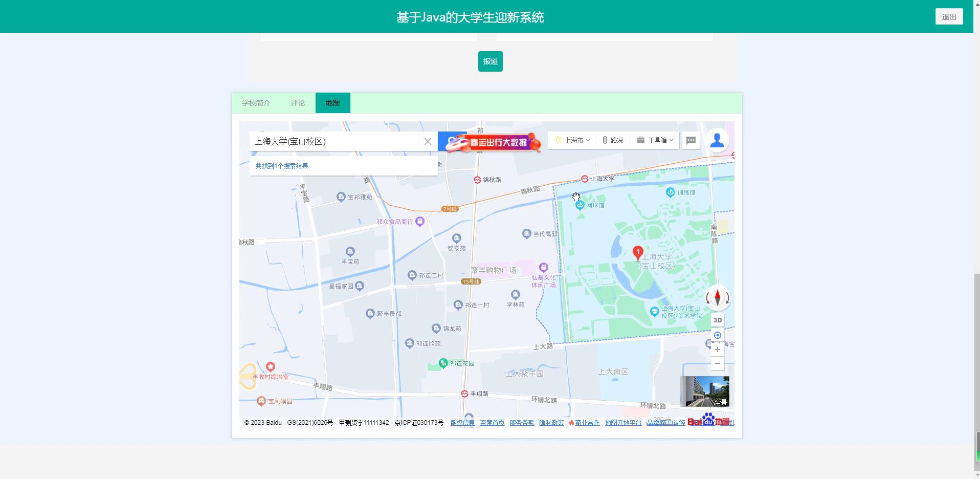The height and width of the screenshot is (479, 980).
Task: Select the 上海大学 metro station icon
Action: tap(585, 179)
